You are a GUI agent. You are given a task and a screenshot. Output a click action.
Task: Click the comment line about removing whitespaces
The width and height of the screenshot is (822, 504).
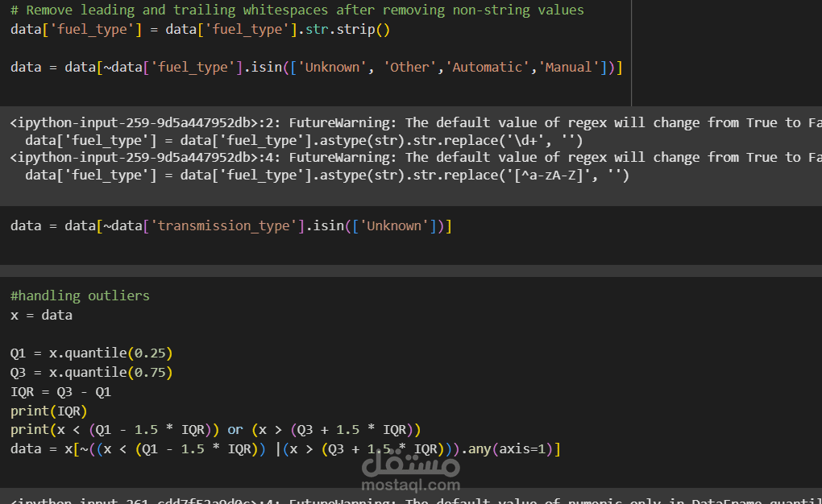click(297, 10)
